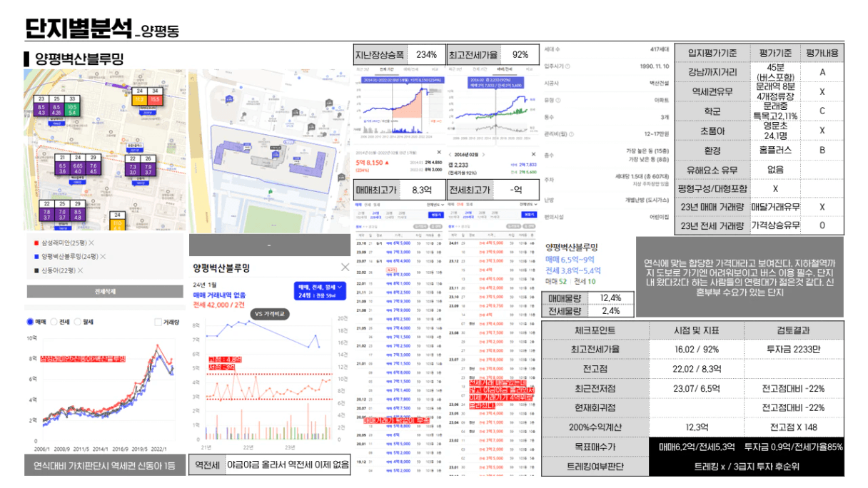This screenshot has width=868, height=488.
Task: Click the 강남까지거리 cell 45분 (버스포함)
Action: point(775,72)
